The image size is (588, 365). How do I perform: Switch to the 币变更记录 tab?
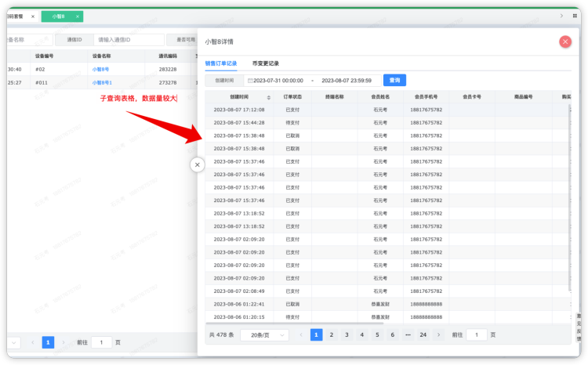tap(266, 63)
